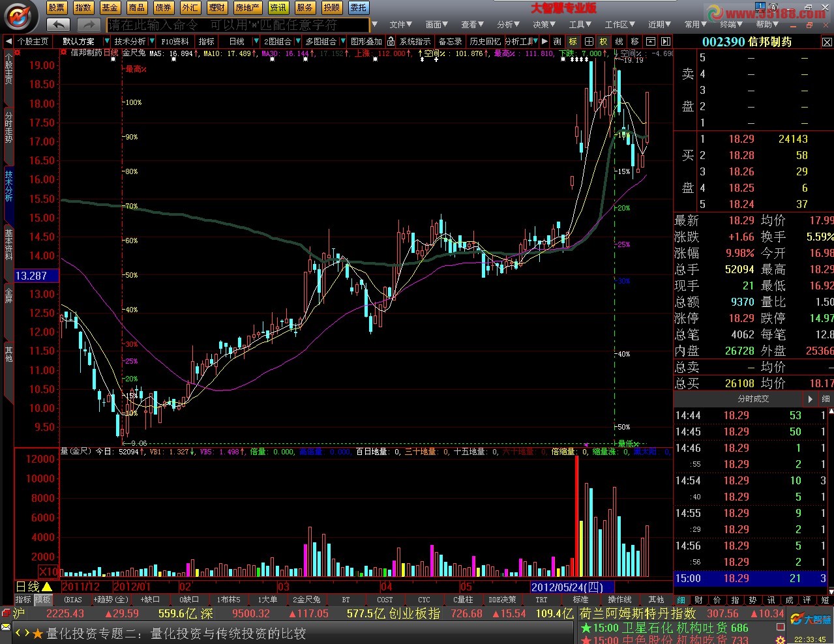Open the 工作区 menu

click(619, 25)
